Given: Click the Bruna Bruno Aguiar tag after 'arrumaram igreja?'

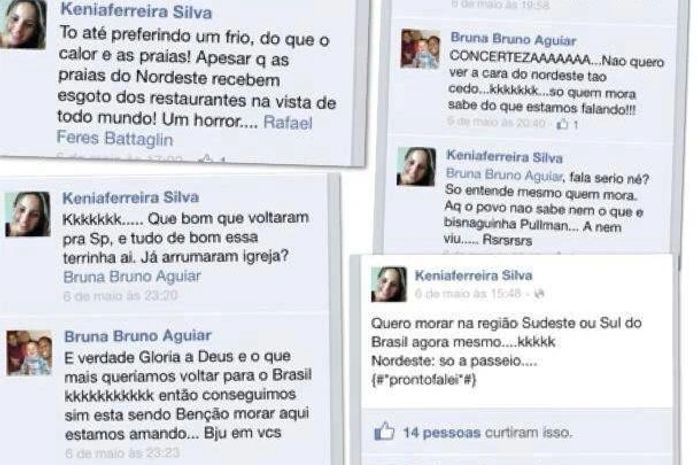Looking at the screenshot, I should click(132, 277).
